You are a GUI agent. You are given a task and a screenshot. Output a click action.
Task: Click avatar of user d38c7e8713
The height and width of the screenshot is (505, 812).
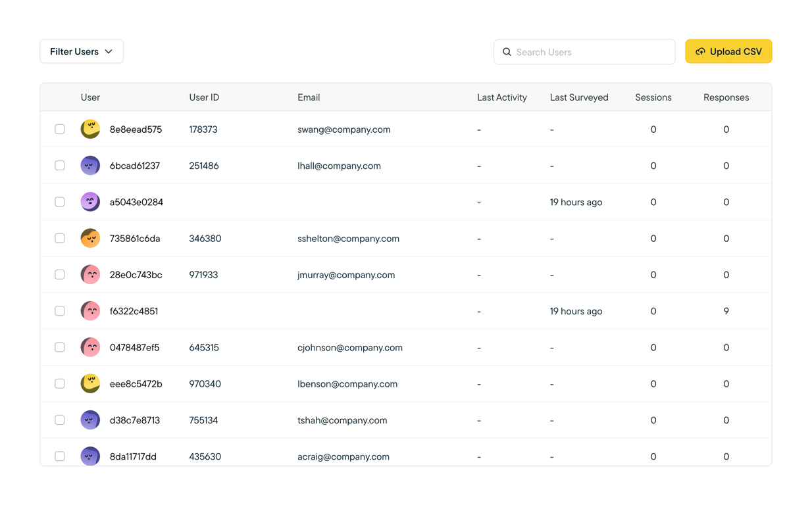coord(90,420)
